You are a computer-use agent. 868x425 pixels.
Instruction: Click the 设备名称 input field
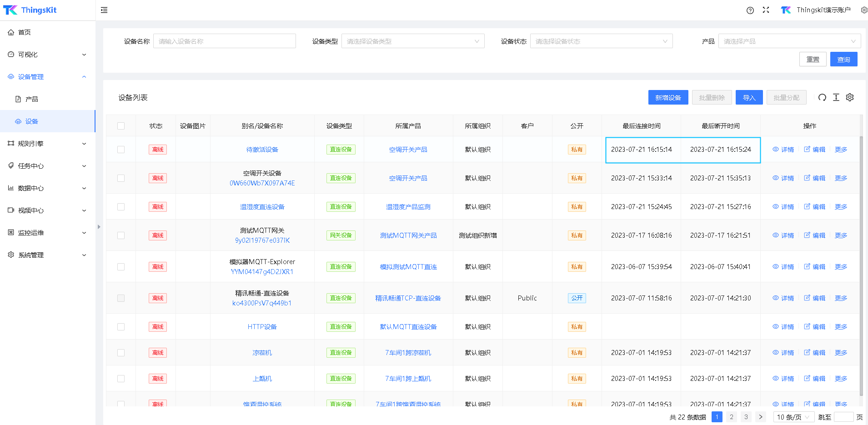(225, 41)
